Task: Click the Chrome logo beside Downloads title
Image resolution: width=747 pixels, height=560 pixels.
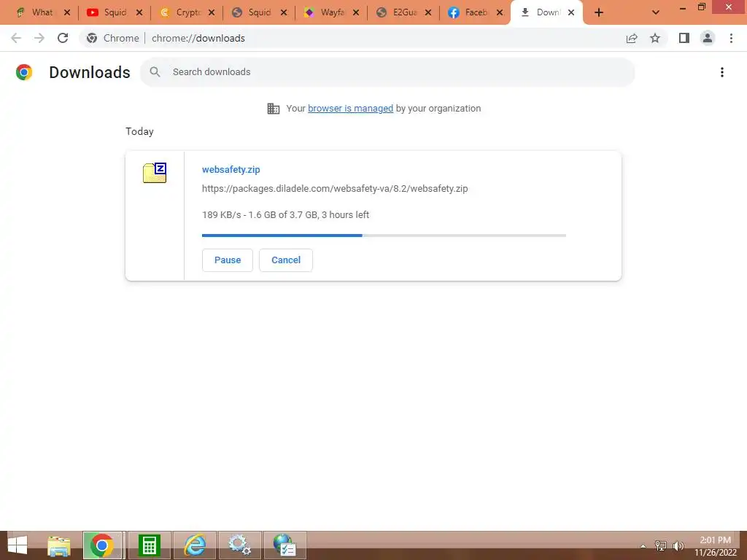Action: coord(24,72)
